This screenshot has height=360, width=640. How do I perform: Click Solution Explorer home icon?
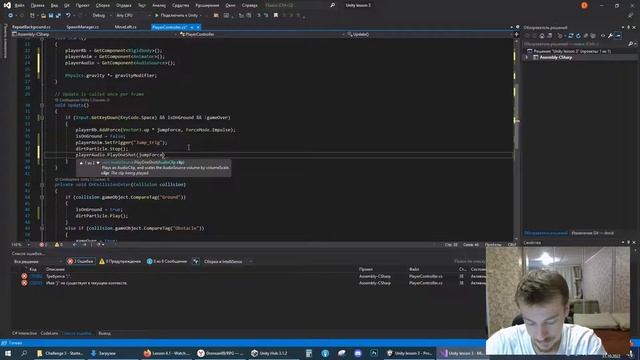click(542, 36)
